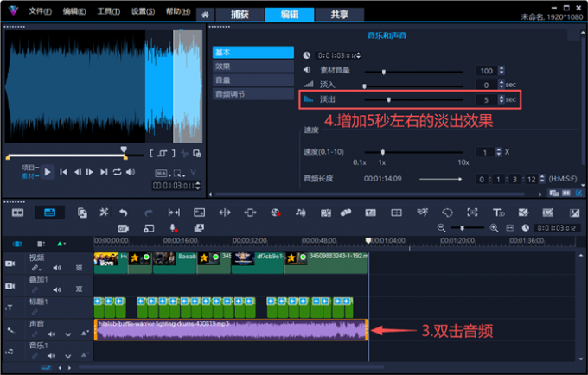Undo the last action
588x375 pixels.
124,213
